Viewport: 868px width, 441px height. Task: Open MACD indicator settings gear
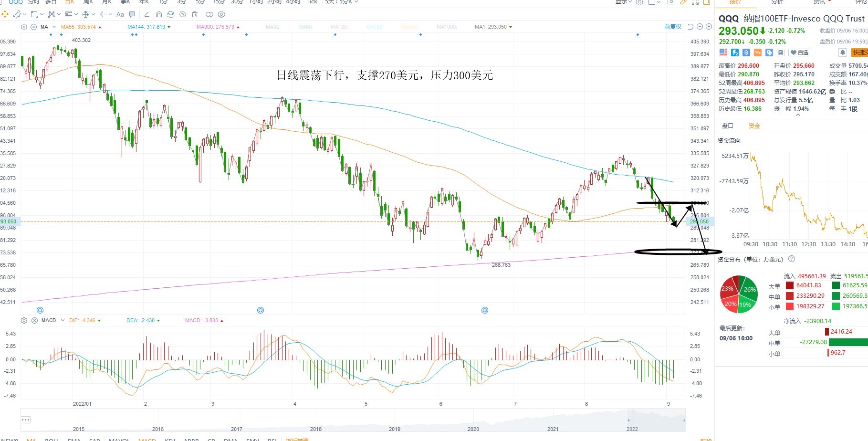tap(25, 320)
